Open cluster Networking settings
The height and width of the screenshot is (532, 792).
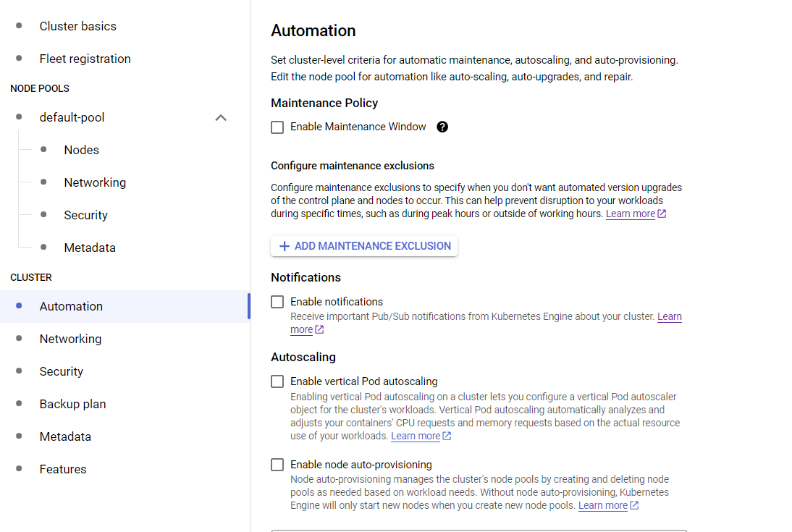[71, 339]
